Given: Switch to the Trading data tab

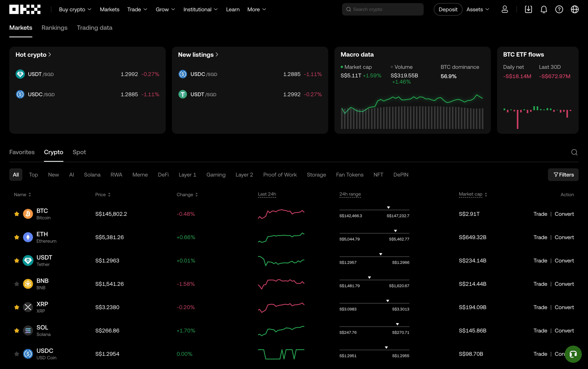Looking at the screenshot, I should coord(95,28).
